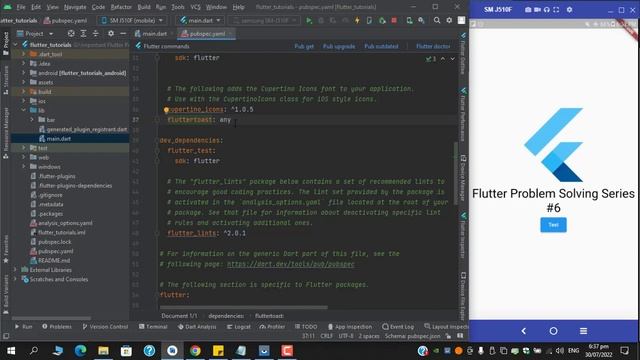Open Windows notification center icon
Screen dimensions: 640x360
[624, 351]
